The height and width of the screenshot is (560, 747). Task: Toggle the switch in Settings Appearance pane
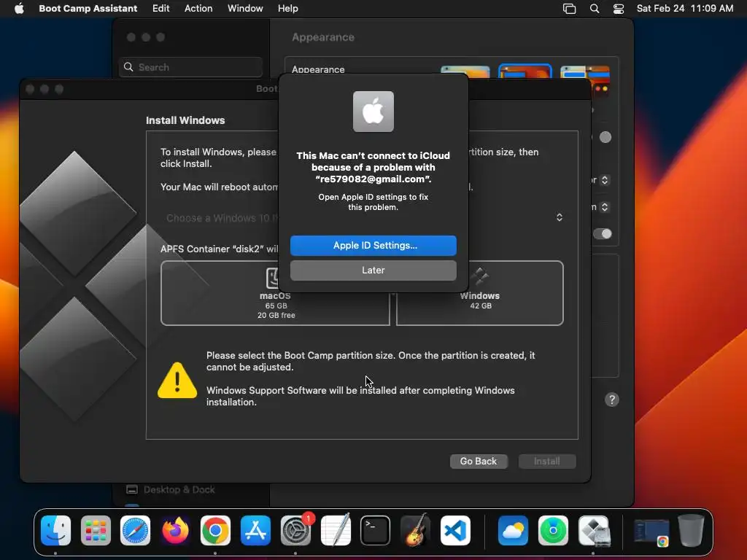[603, 234]
